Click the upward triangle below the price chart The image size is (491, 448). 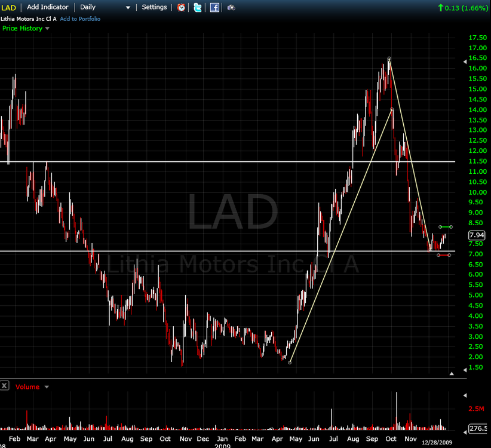click(x=452, y=373)
